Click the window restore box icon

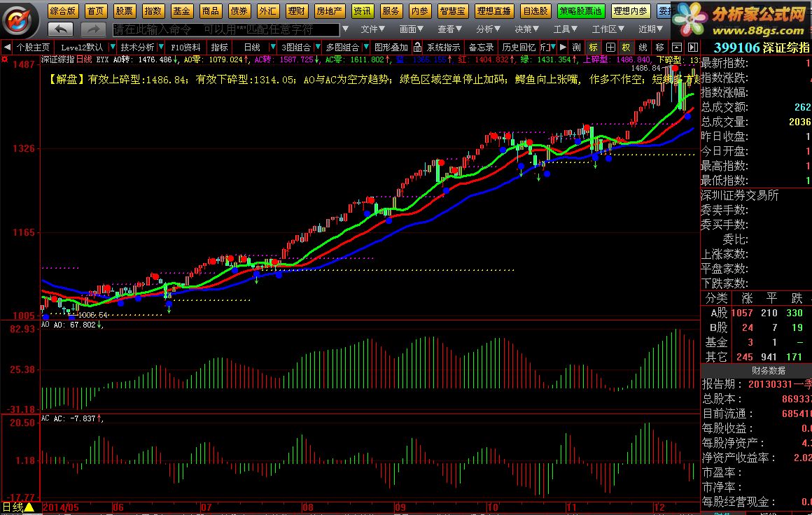tap(676, 47)
